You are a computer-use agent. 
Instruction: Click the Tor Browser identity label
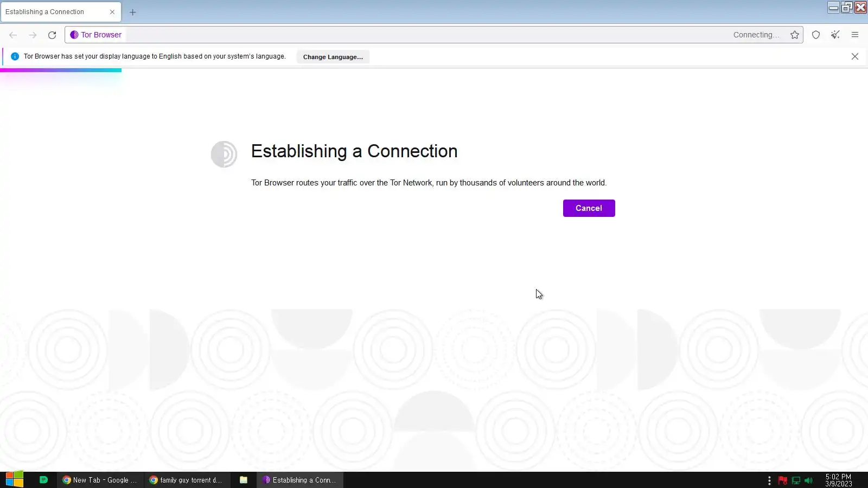[x=96, y=35]
